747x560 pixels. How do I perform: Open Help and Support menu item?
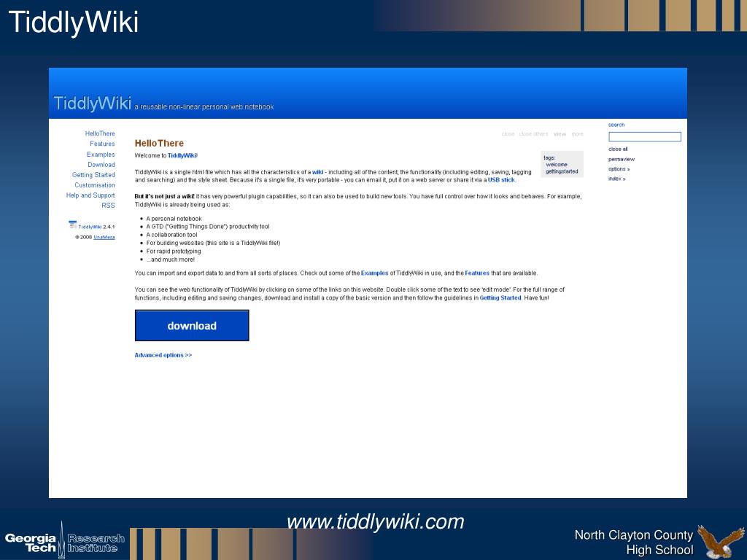pos(90,195)
